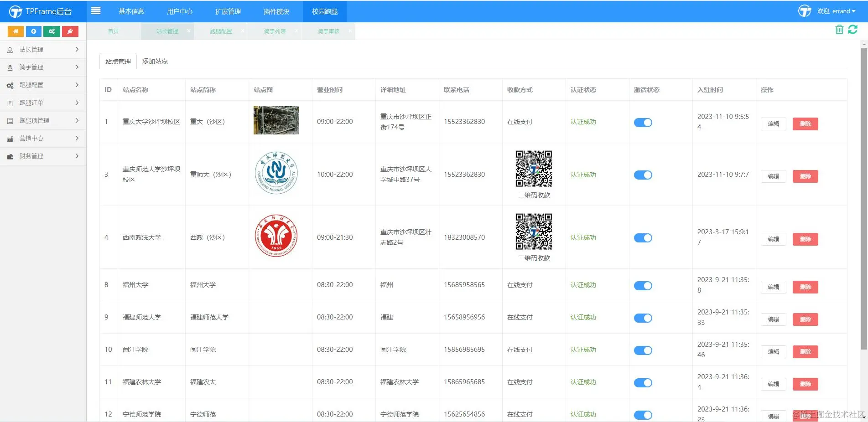868x422 pixels.
Task: Toggle activation switch for 西南政法大学
Action: point(643,238)
